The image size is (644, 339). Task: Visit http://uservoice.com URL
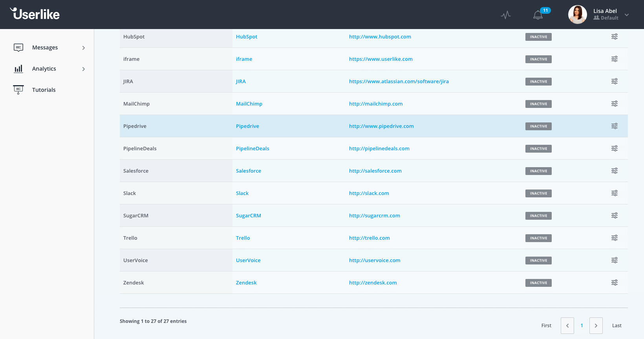pyautogui.click(x=375, y=260)
